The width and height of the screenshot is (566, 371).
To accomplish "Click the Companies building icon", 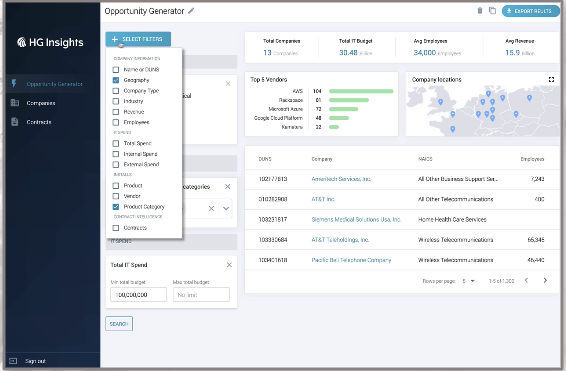I will [x=15, y=103].
